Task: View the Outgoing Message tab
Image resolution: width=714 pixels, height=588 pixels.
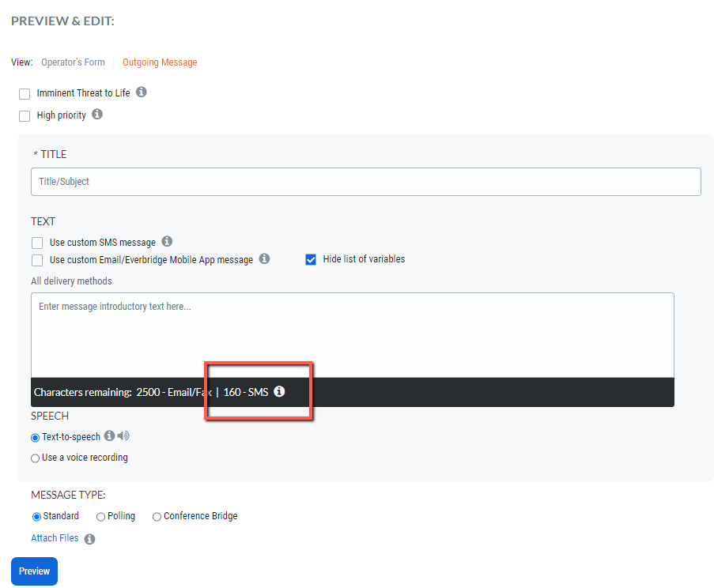Action: click(160, 62)
